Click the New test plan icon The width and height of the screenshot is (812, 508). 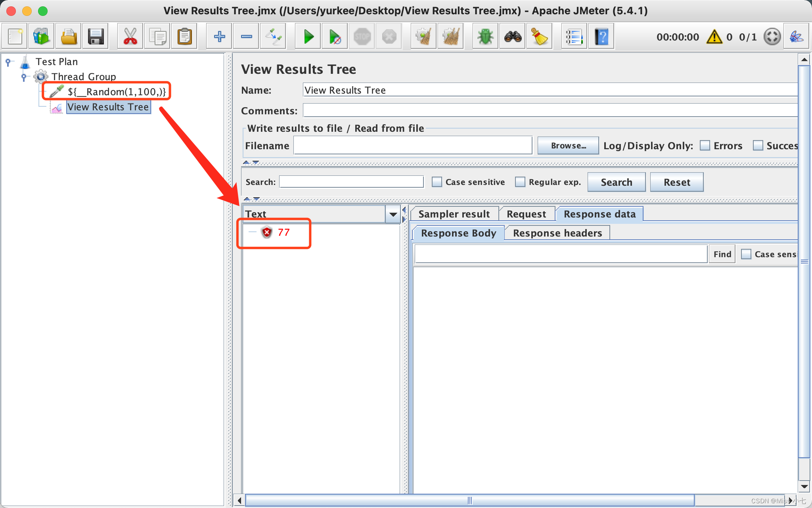15,37
